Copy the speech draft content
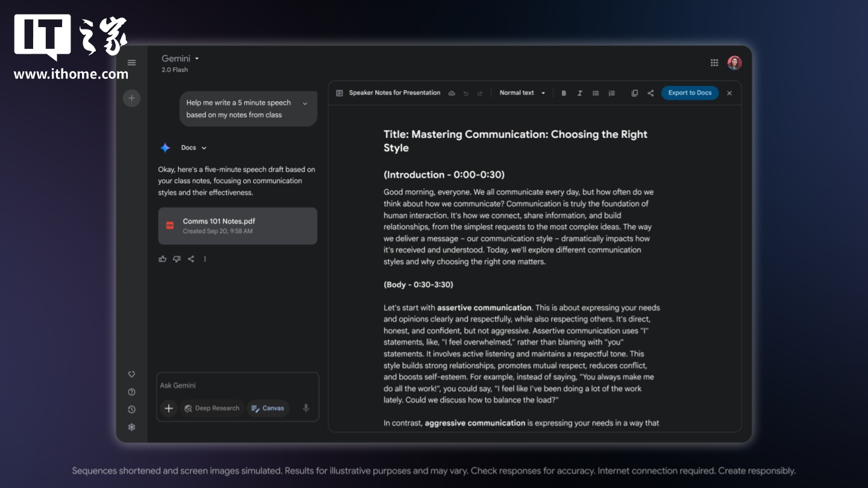This screenshot has height=488, width=868. click(634, 93)
